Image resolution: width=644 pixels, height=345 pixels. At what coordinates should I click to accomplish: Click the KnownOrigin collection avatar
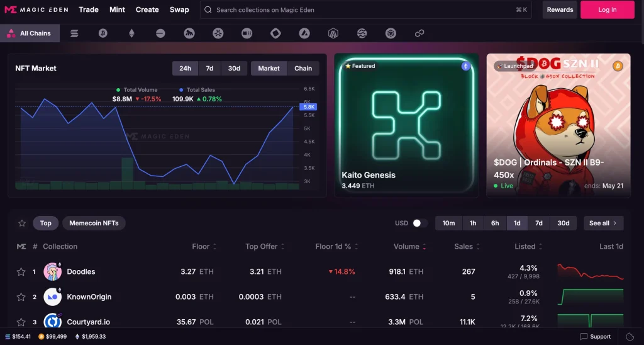(x=53, y=297)
